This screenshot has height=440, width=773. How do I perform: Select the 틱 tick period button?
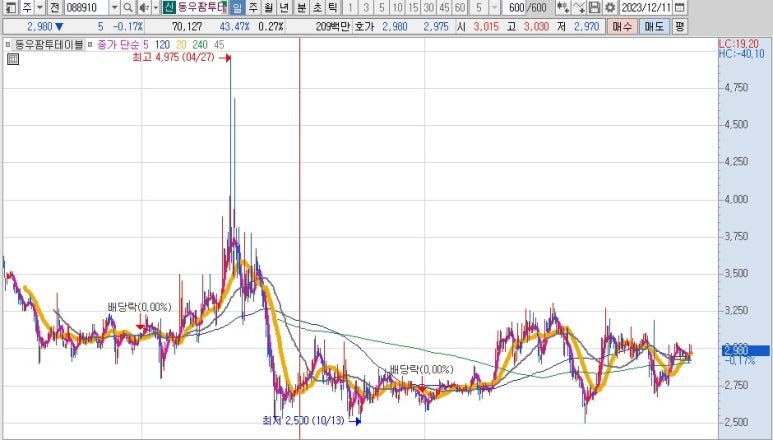point(333,7)
